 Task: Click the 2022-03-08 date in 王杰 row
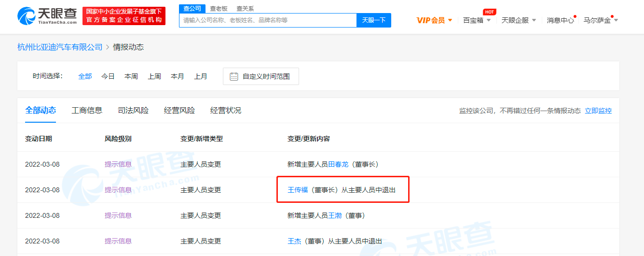42,241
